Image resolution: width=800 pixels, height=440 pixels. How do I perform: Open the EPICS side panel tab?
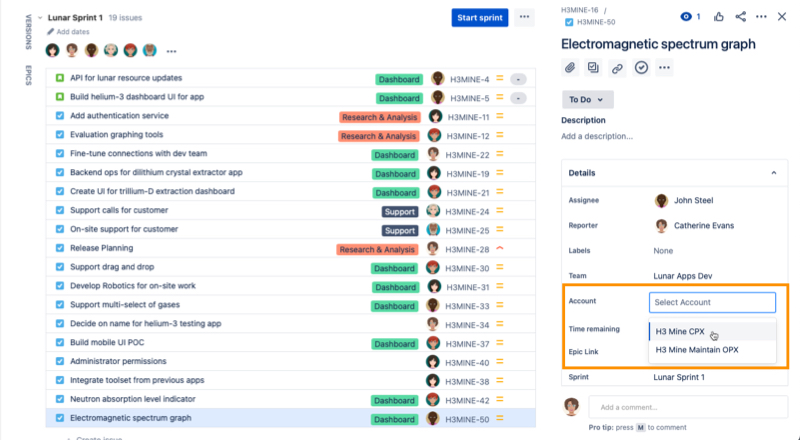pos(27,76)
